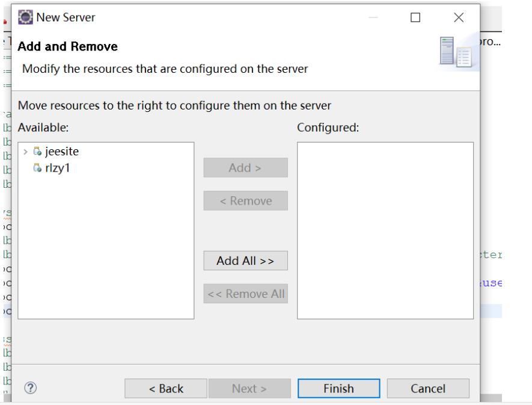Image resolution: width=532 pixels, height=405 pixels.
Task: Cancel the New Server dialog
Action: (x=428, y=388)
